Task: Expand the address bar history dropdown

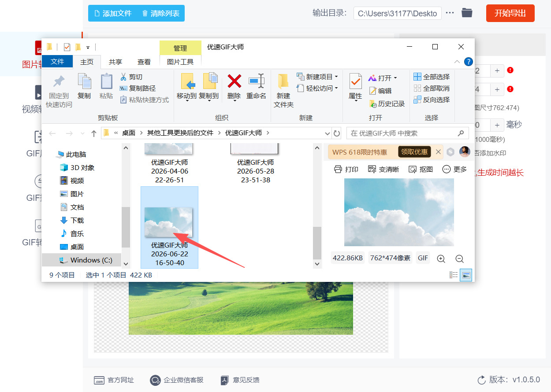Action: (328, 133)
